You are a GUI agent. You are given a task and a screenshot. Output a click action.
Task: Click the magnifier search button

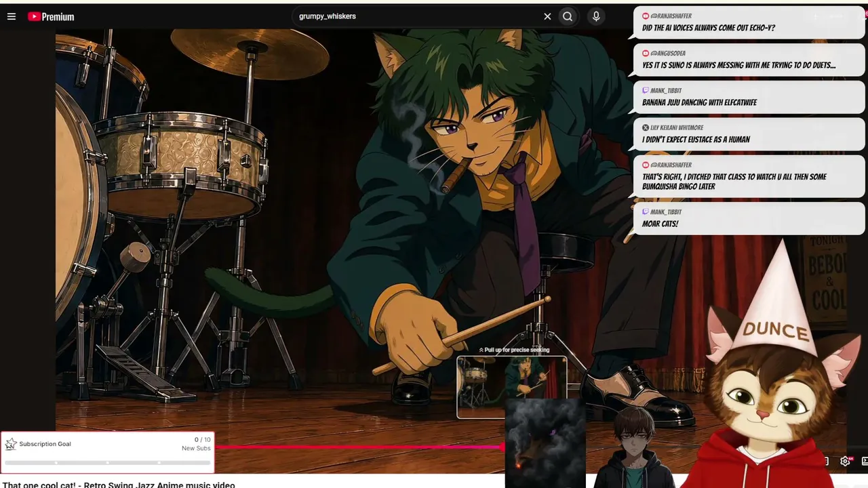click(x=568, y=16)
